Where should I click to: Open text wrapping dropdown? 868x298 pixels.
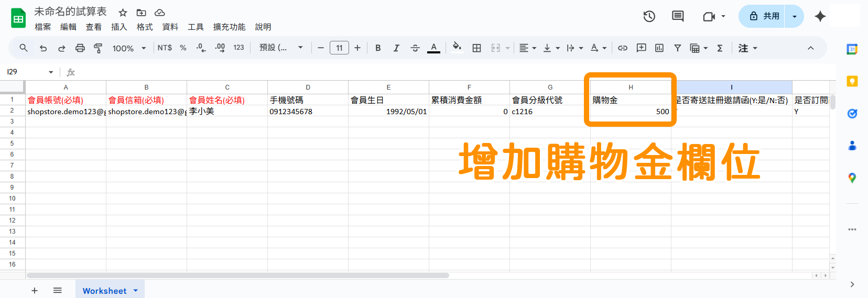pos(574,48)
